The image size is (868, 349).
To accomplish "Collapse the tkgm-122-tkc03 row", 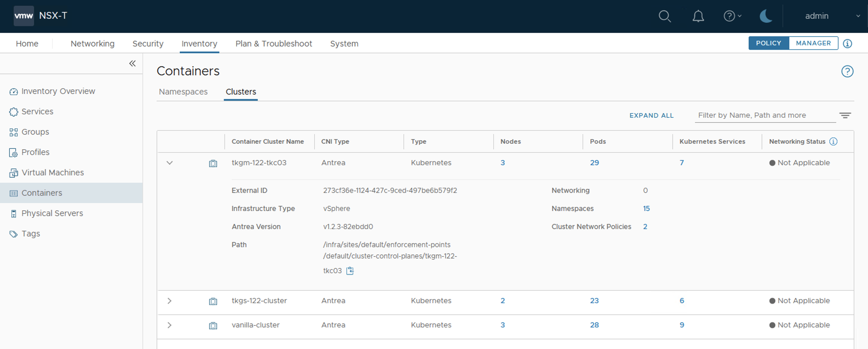I will point(170,163).
